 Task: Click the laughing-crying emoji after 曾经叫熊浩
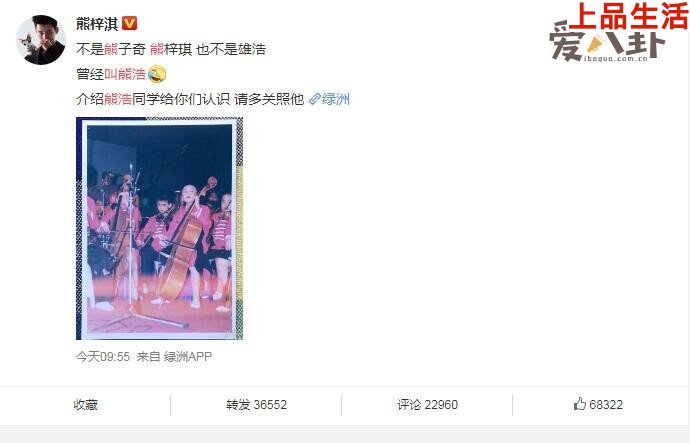(157, 74)
